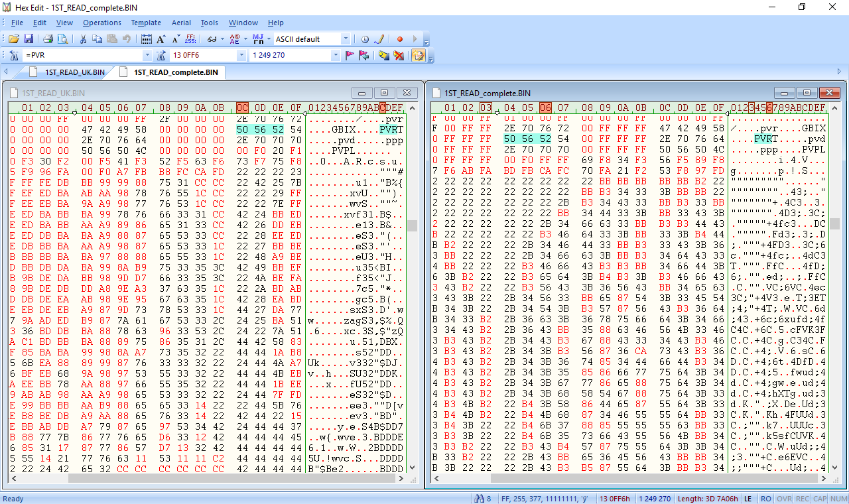This screenshot has width=849, height=504.
Task: Open the glasses icon dropdown arrow
Action: click(x=222, y=39)
